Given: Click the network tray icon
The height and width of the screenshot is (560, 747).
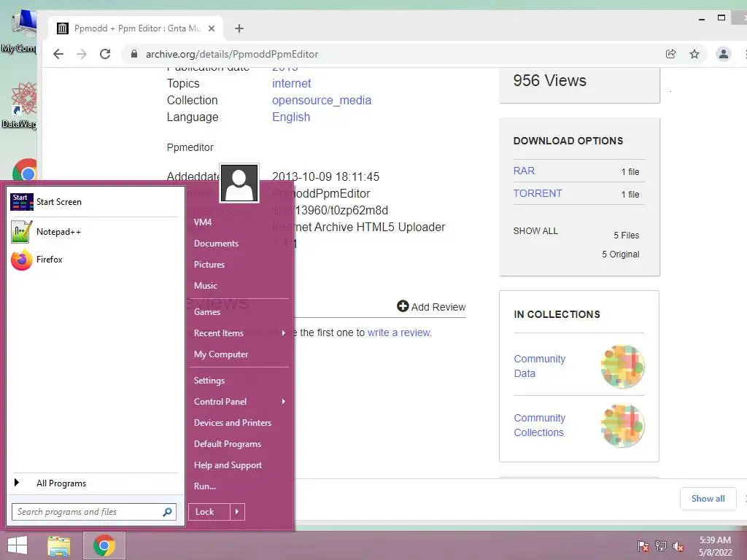Looking at the screenshot, I should point(661,546).
